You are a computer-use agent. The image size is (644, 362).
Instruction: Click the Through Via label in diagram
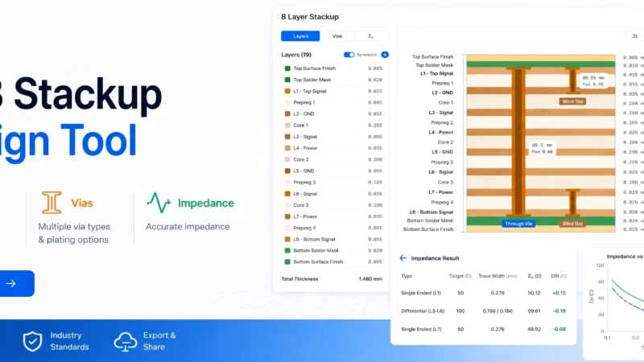tap(518, 224)
